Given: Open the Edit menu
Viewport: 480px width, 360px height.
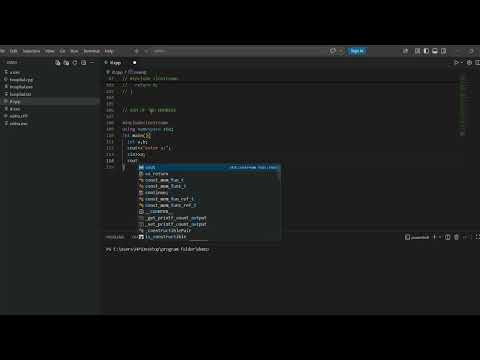Looking at the screenshot, I should coord(13,51).
